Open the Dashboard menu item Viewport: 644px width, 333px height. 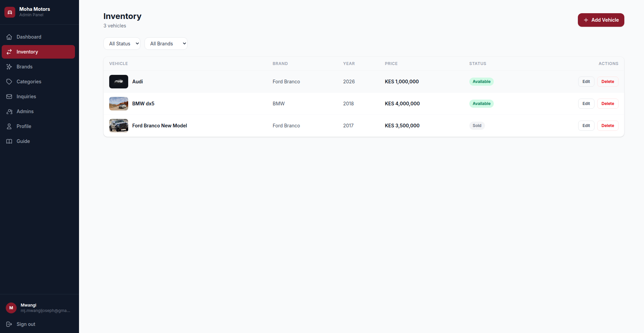point(38,37)
